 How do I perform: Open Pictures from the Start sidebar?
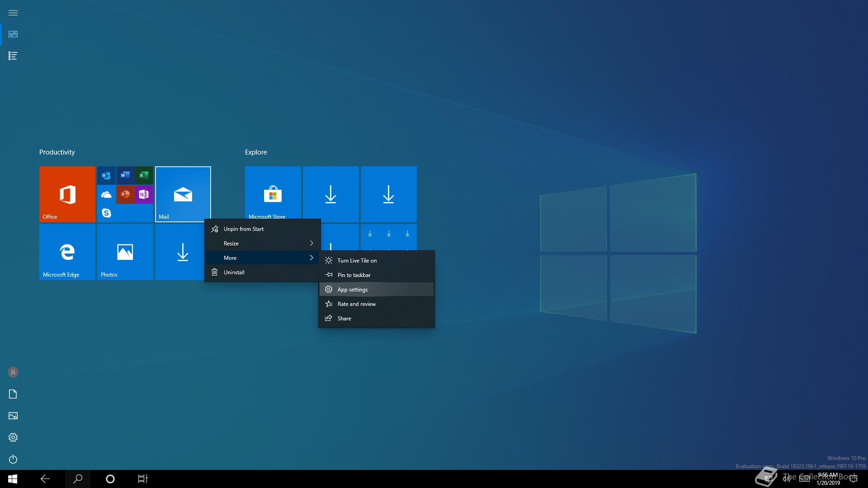(x=13, y=416)
